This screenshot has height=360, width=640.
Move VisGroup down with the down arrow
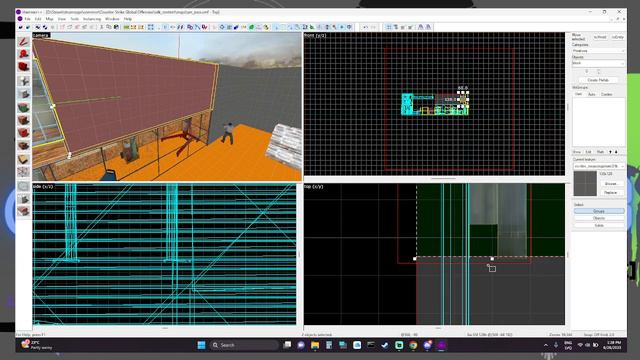[x=616, y=152]
